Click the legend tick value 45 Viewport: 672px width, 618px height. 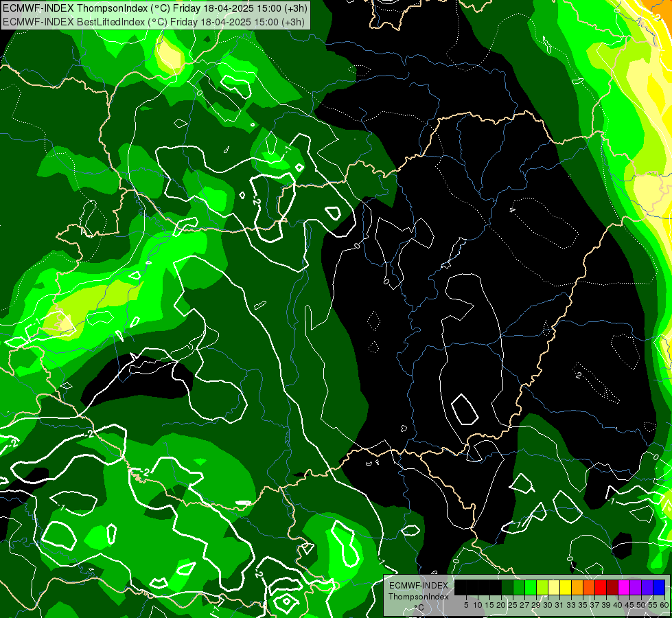point(630,605)
